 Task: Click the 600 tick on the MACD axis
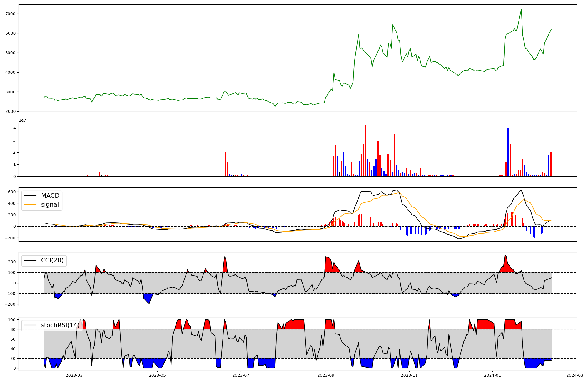(12, 192)
